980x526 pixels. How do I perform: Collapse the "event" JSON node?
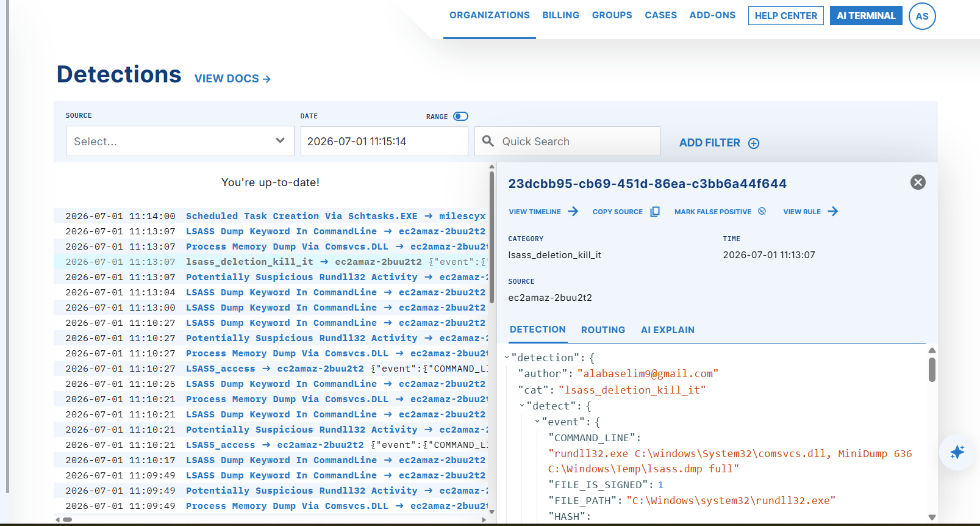[x=537, y=421]
